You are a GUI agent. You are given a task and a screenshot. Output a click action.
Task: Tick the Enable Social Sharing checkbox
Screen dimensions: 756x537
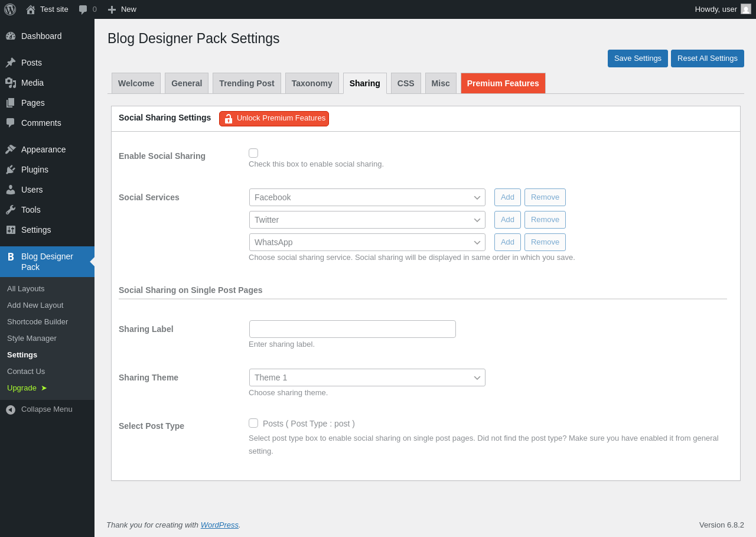coord(253,153)
